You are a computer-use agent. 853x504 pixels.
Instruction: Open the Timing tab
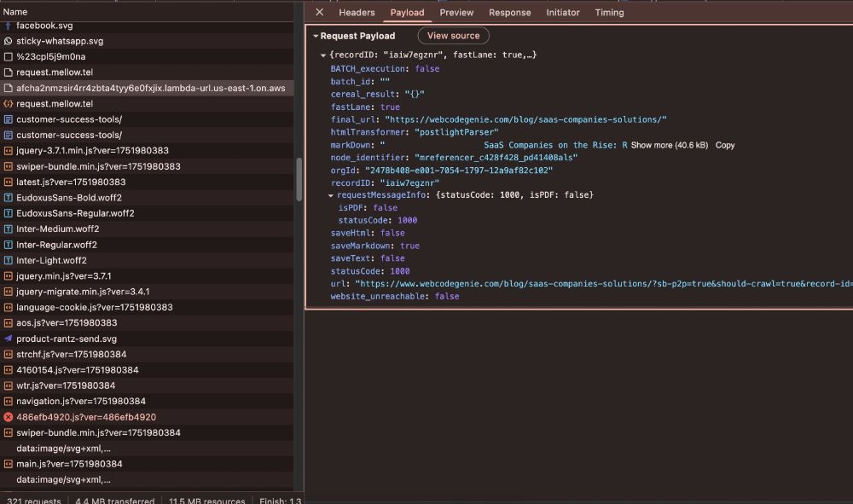click(609, 13)
